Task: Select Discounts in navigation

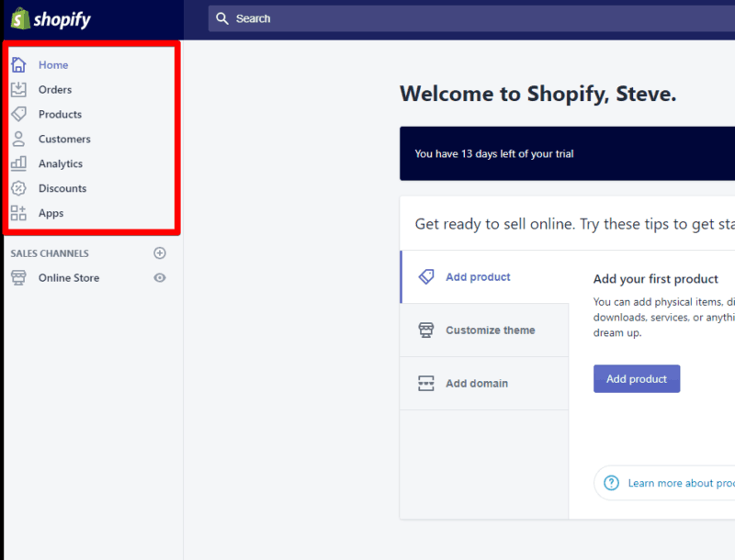Action: pyautogui.click(x=62, y=189)
